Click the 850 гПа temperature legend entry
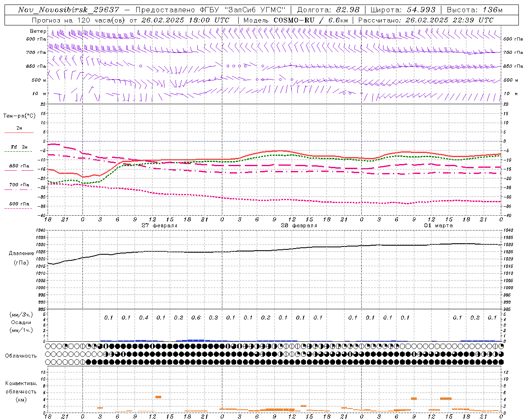 19,166
